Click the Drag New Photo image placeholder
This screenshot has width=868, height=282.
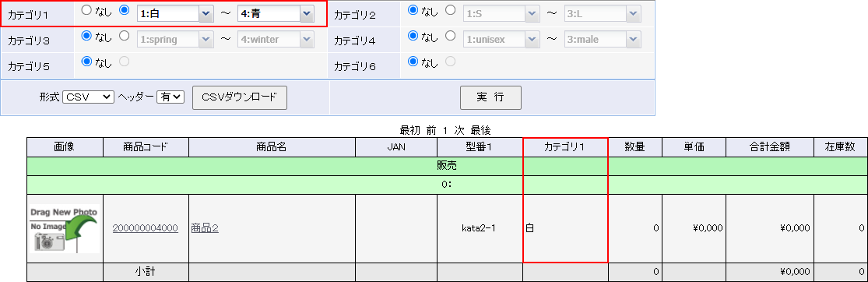[x=65, y=229]
